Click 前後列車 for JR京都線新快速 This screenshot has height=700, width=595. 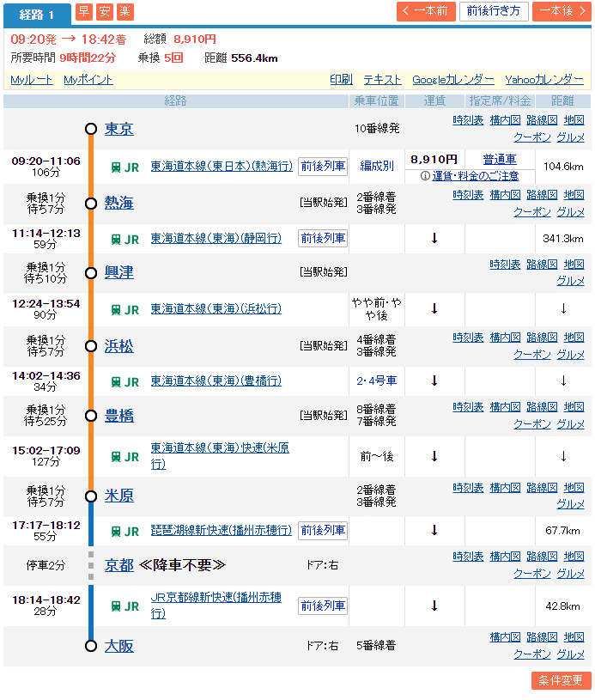pyautogui.click(x=323, y=606)
